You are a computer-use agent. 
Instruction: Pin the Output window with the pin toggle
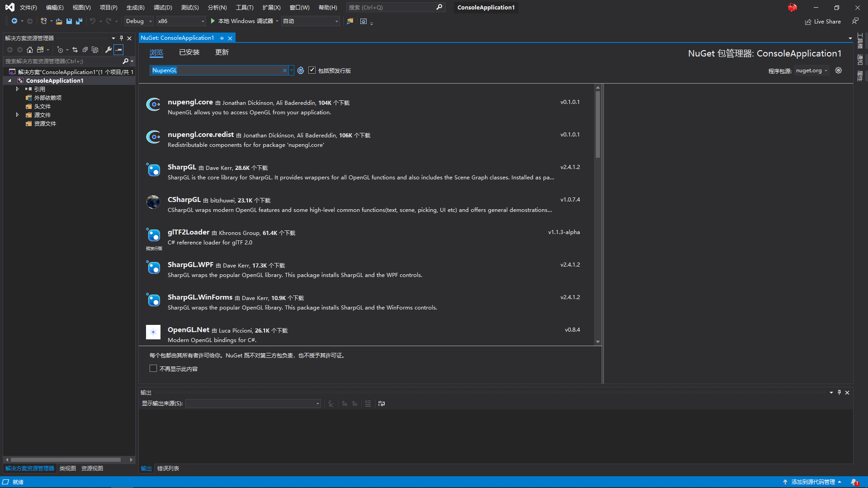(839, 392)
